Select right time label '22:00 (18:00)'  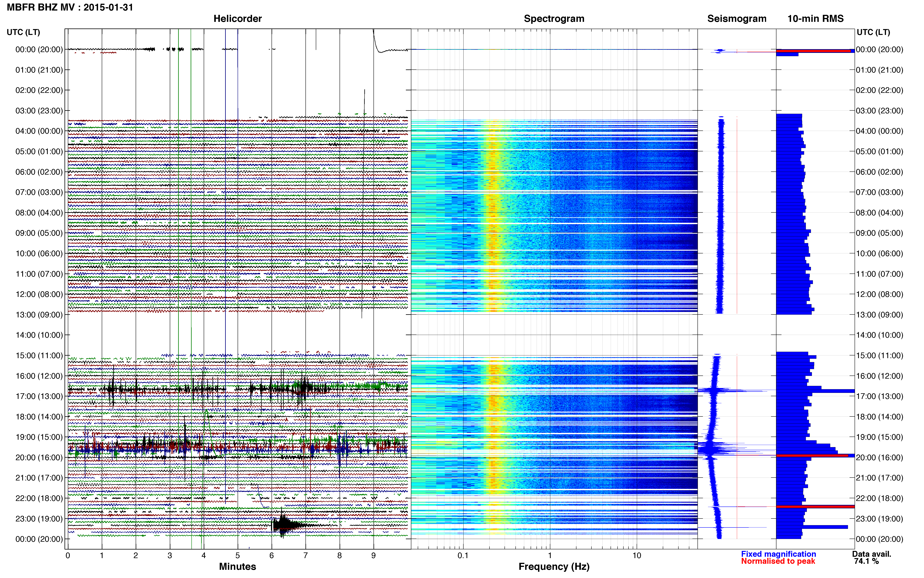click(x=879, y=498)
